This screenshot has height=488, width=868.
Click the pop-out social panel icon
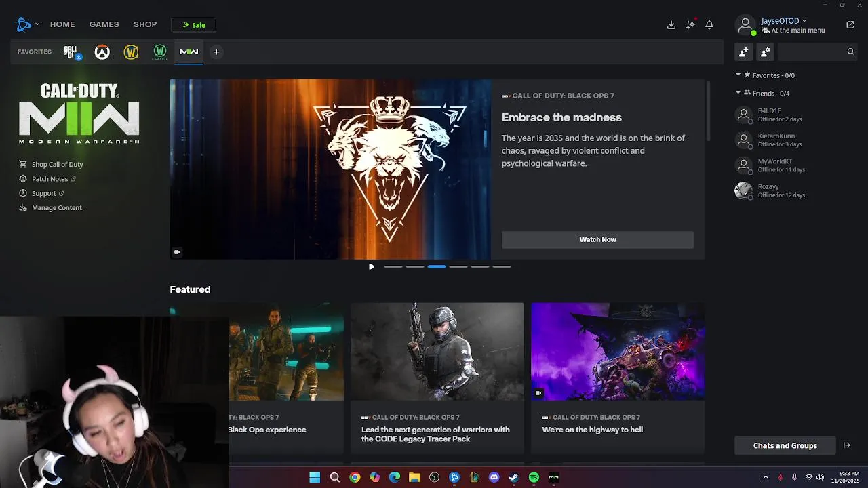(850, 25)
